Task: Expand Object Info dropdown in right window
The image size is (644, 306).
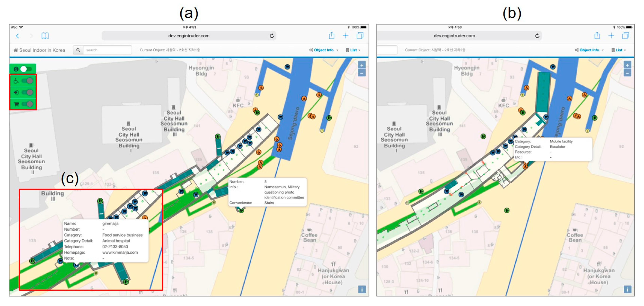Action: (589, 50)
